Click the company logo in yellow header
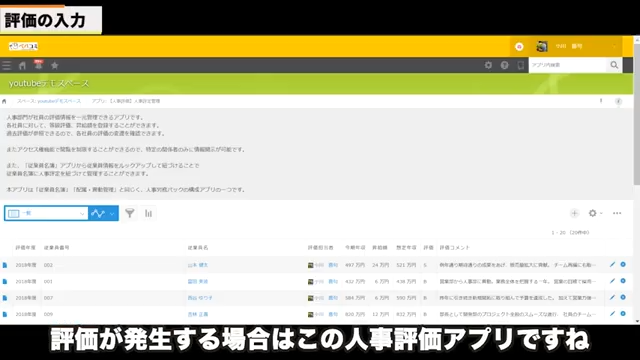The width and height of the screenshot is (640, 360). tap(23, 46)
